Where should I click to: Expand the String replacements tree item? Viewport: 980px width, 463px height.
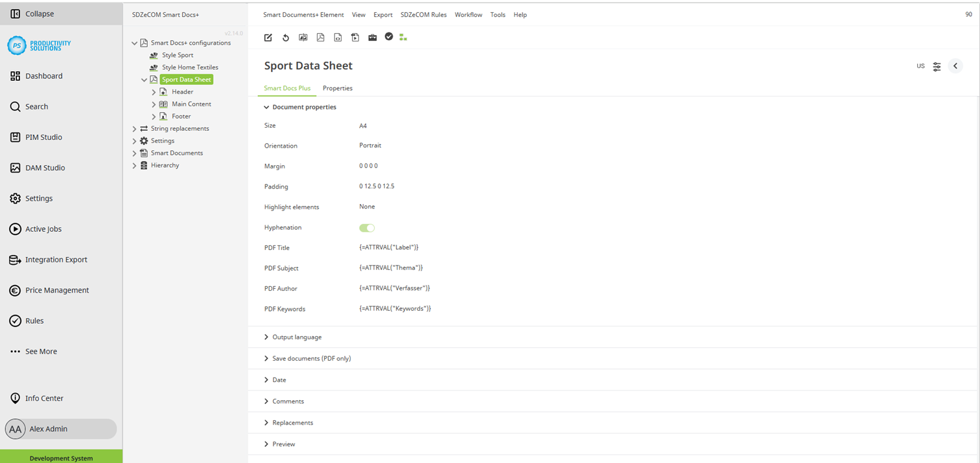coord(134,128)
